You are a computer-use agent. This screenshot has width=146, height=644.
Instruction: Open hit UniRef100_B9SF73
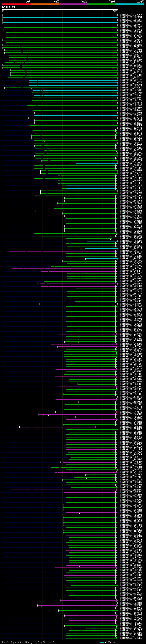click(131, 22)
